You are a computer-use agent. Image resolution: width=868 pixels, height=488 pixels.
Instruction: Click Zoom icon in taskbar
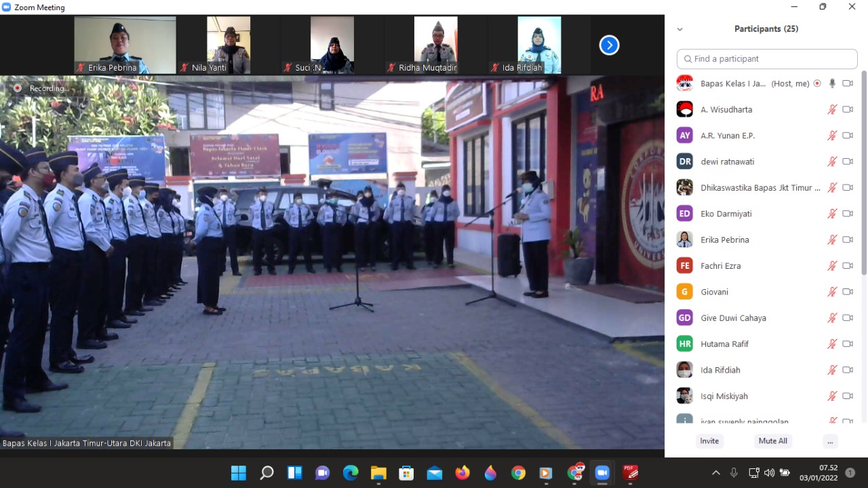click(x=602, y=473)
